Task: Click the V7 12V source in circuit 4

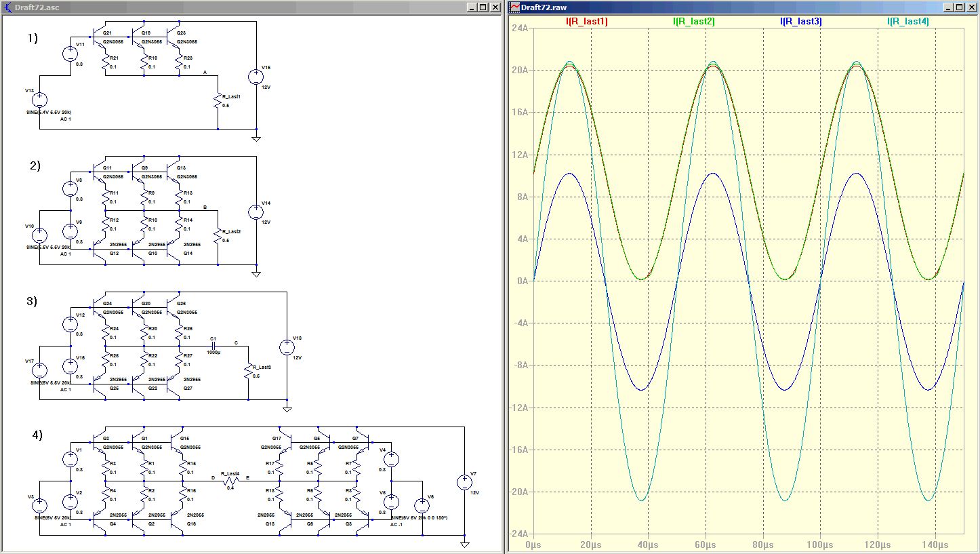Action: tap(464, 483)
